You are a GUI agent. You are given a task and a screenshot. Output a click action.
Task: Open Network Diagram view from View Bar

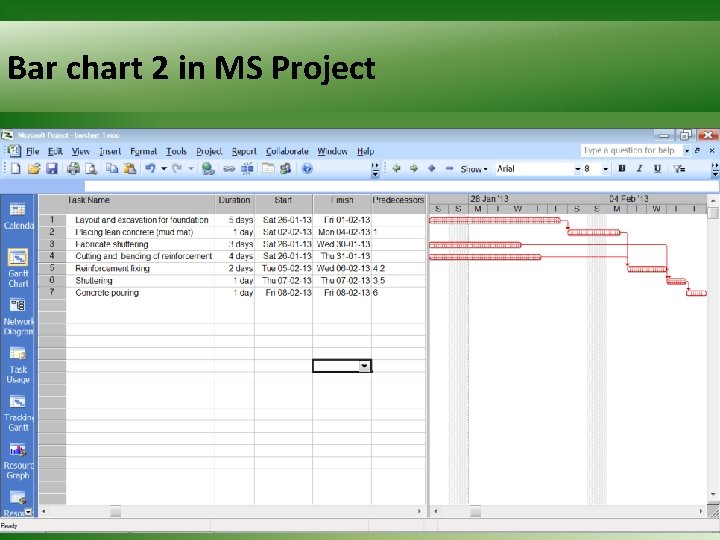[18, 317]
